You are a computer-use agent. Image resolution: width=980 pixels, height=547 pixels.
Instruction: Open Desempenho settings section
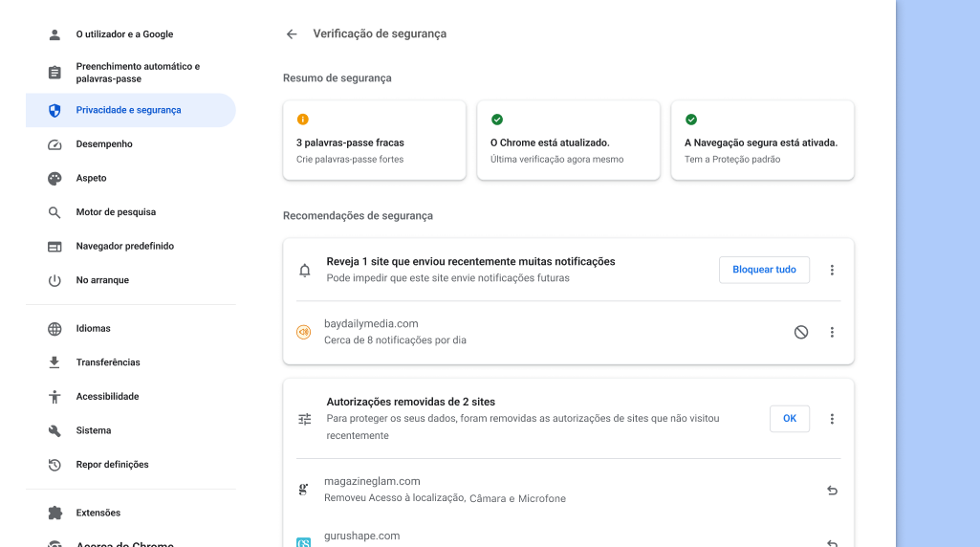131,144
